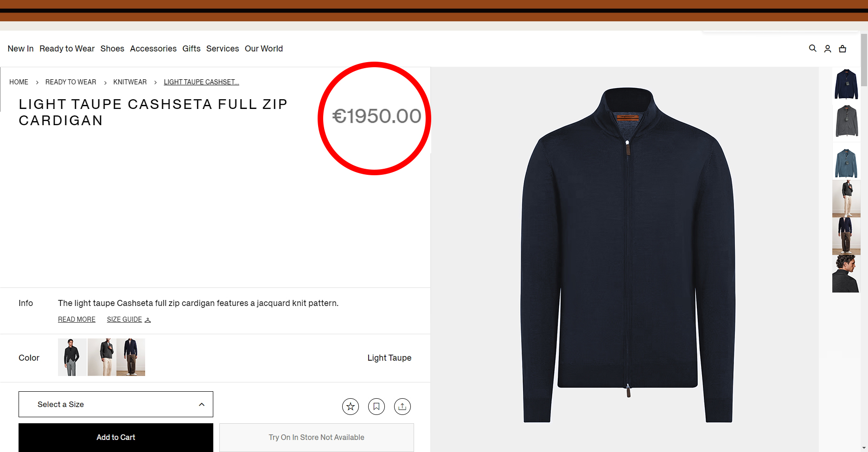View the light blue cardigan thumbnail

tap(846, 162)
